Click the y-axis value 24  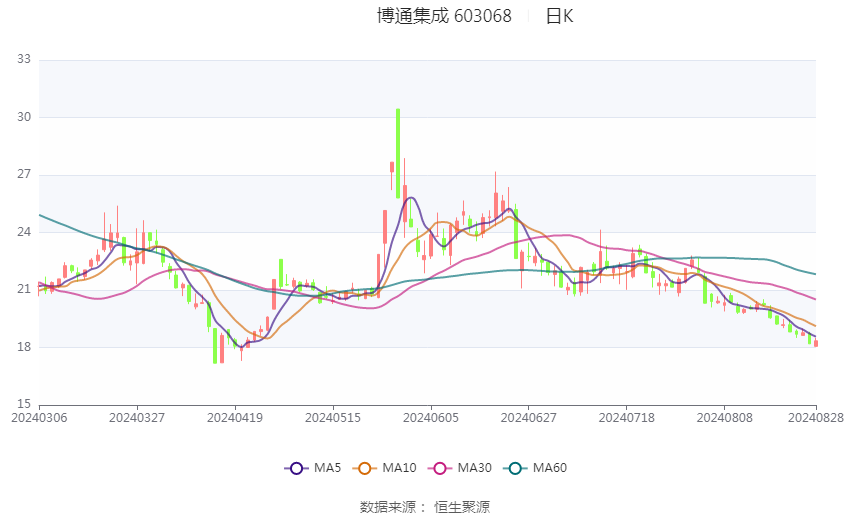pyautogui.click(x=24, y=232)
